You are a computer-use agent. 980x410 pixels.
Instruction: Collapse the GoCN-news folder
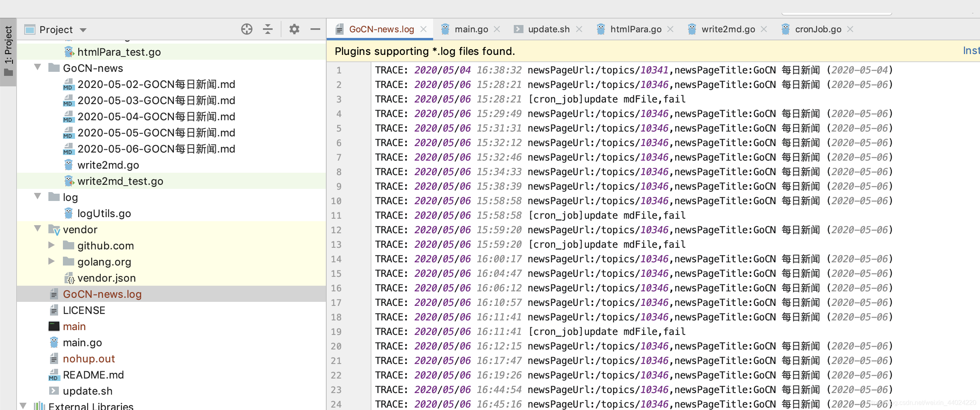click(x=38, y=67)
